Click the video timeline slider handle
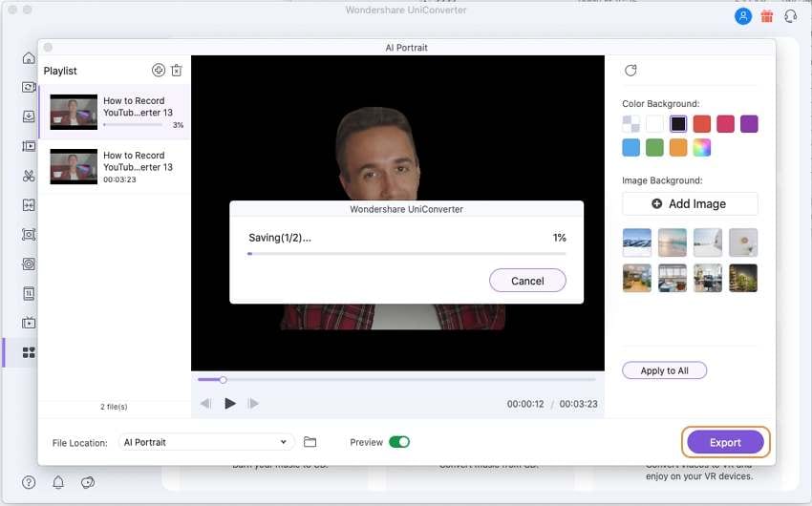The image size is (812, 506). coord(223,380)
